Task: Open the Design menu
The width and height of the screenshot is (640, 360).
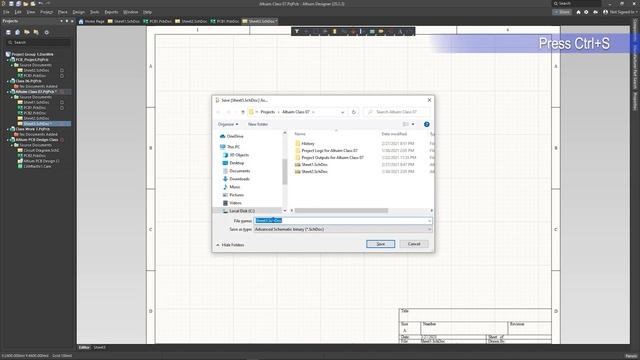Action: (78, 12)
